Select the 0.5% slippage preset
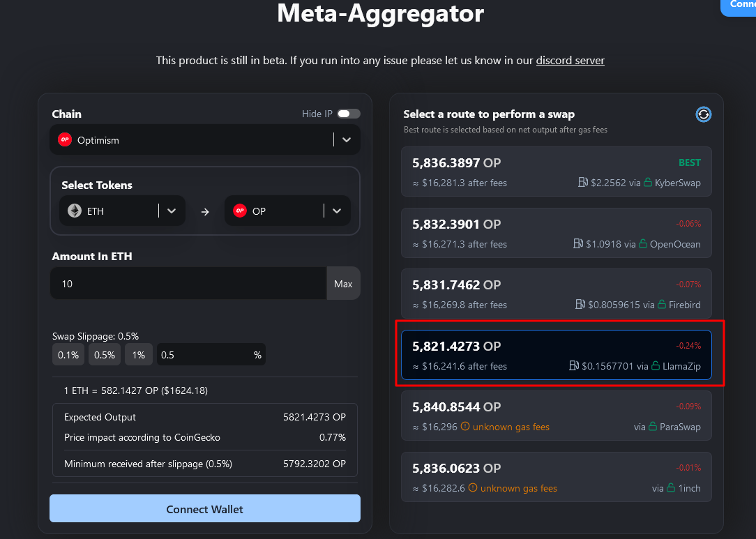 point(104,354)
